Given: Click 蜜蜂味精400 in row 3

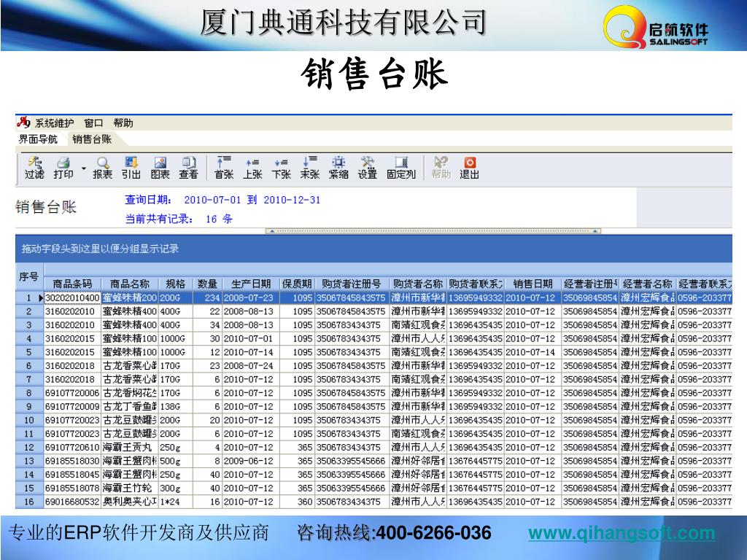Looking at the screenshot, I should click(130, 324).
